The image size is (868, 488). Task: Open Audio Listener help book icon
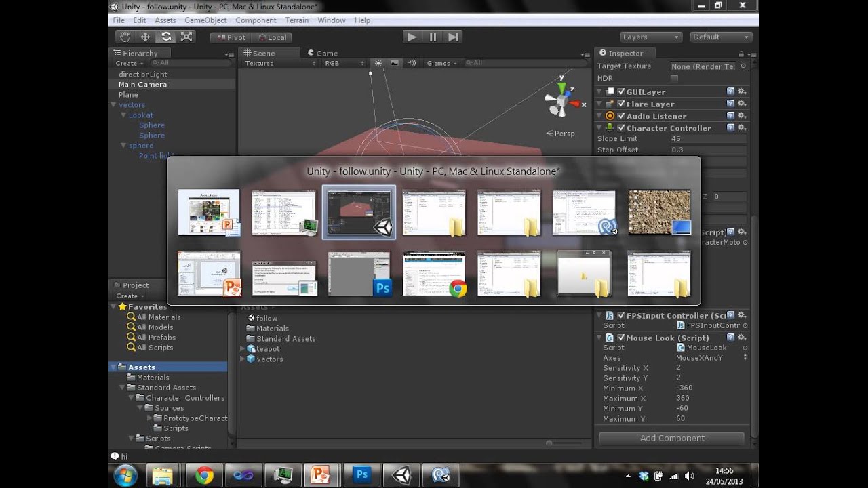(730, 116)
